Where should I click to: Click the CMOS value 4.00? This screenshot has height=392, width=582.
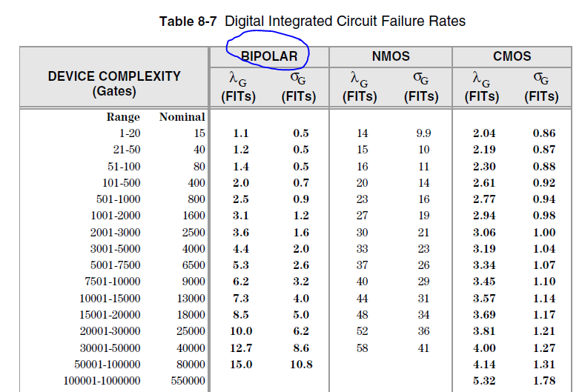(x=483, y=348)
